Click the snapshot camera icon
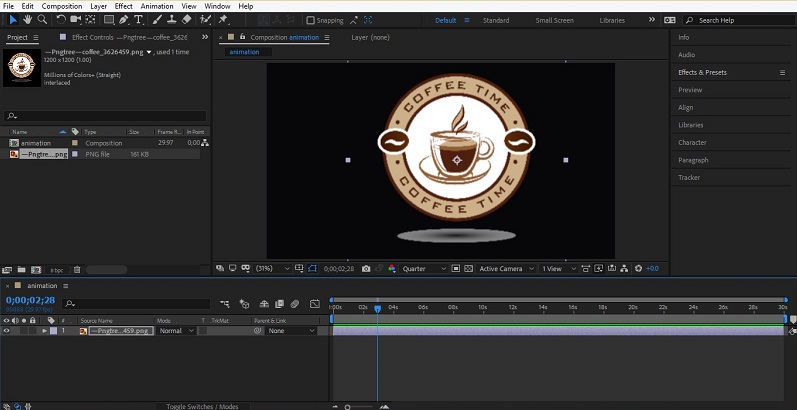The width and height of the screenshot is (797, 410). tap(366, 268)
